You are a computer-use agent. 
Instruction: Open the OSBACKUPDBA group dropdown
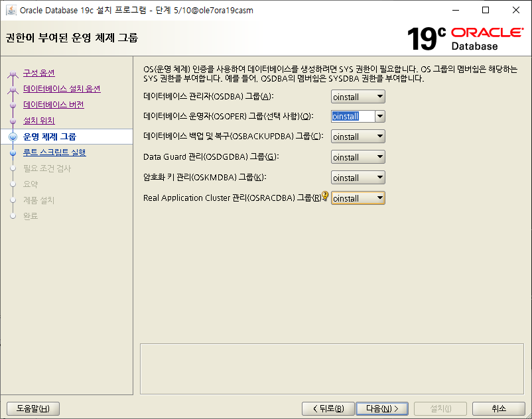tap(358, 137)
